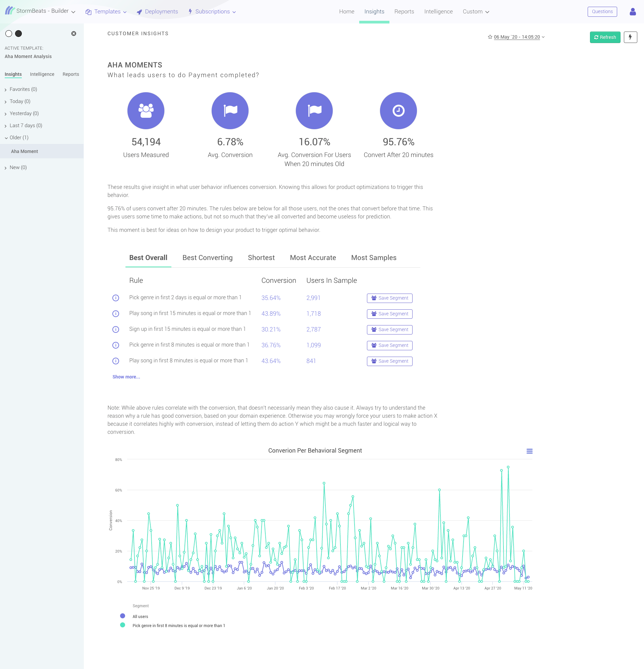Viewport: 644px width, 669px height.
Task: Click info icon for Sign up rule
Action: pyautogui.click(x=116, y=329)
